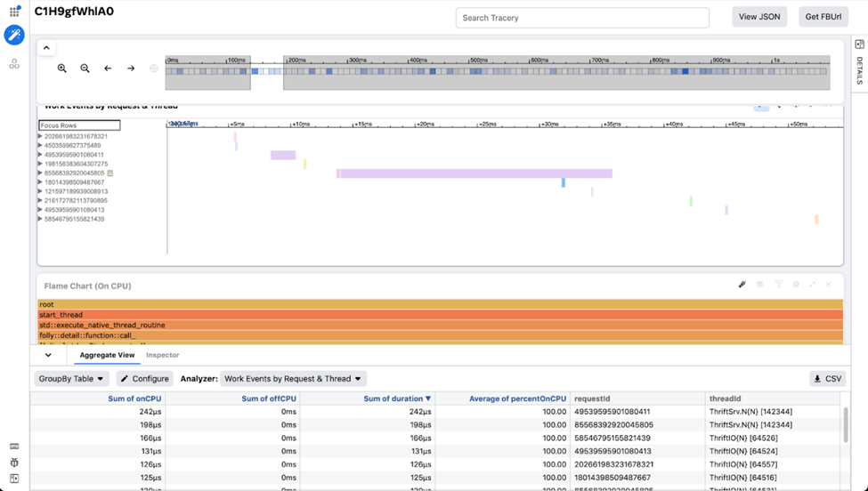Image resolution: width=868 pixels, height=491 pixels.
Task: Open the GroupBy Table dropdown
Action: [72, 379]
